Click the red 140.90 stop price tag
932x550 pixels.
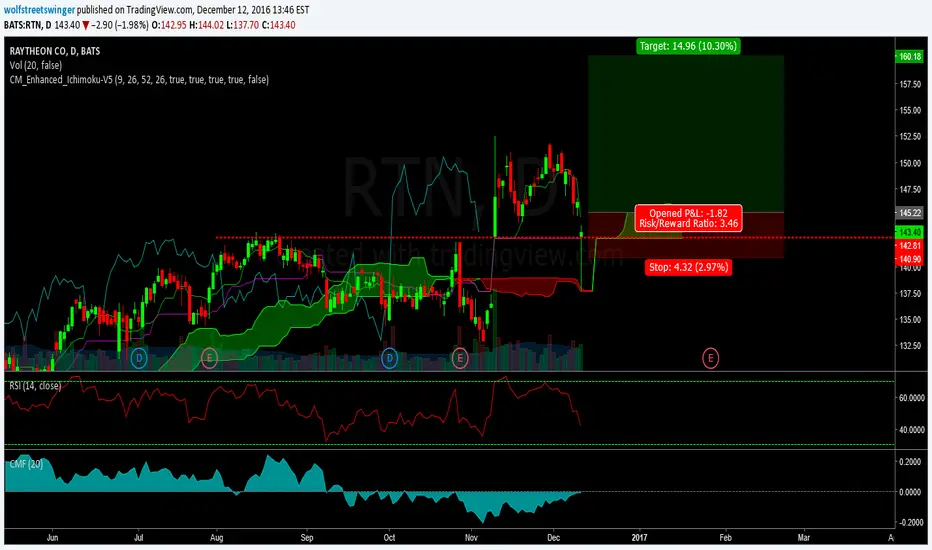coord(909,259)
